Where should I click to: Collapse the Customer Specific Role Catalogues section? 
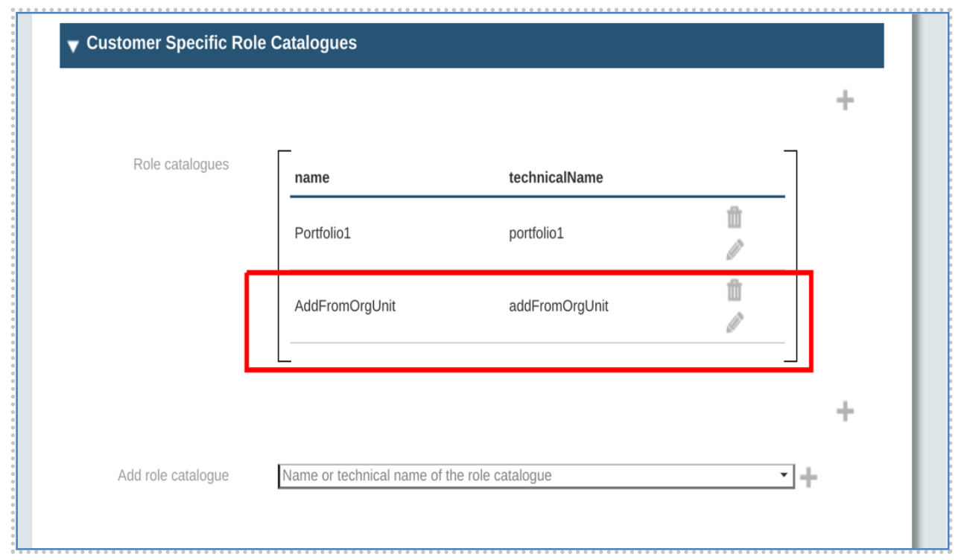coord(73,45)
